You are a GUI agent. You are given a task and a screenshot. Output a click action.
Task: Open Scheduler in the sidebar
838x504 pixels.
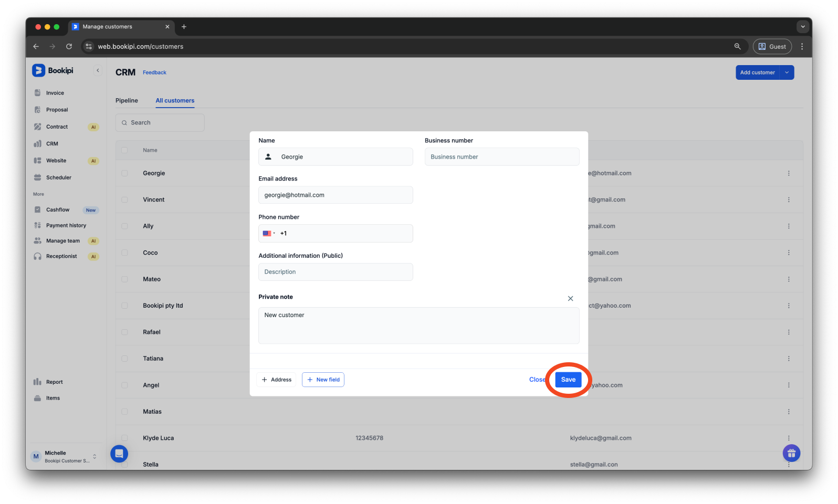tap(58, 177)
